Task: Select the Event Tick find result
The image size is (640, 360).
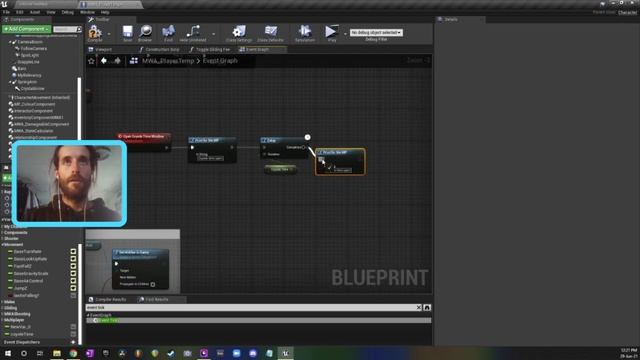Action: point(258,320)
